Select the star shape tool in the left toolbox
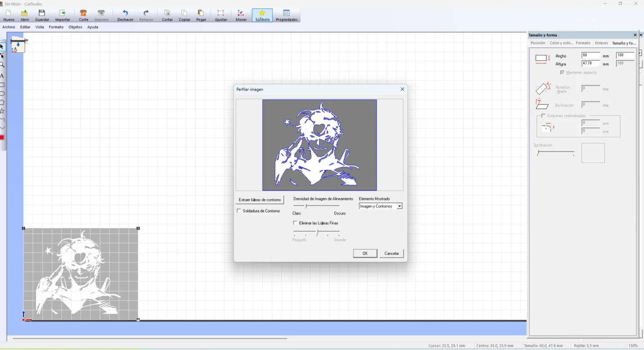The image size is (644, 350). coord(2,111)
